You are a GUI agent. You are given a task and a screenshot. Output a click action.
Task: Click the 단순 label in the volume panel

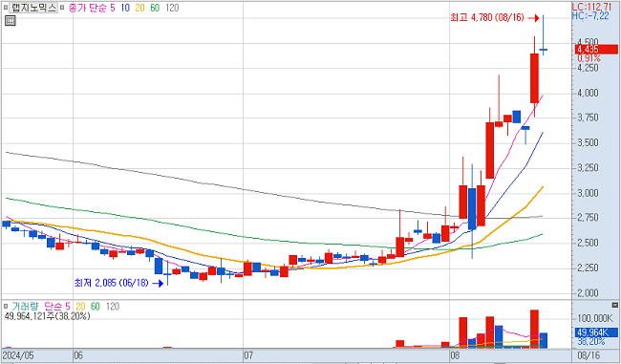(53, 306)
